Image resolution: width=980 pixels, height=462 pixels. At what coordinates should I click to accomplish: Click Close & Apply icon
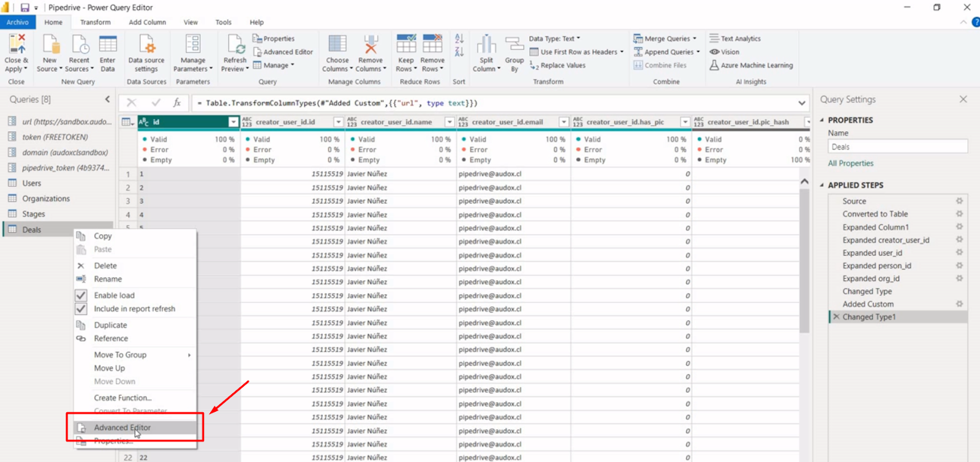pos(17,44)
